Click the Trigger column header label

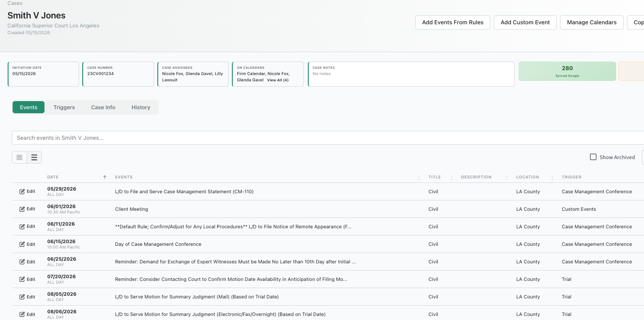click(x=572, y=177)
